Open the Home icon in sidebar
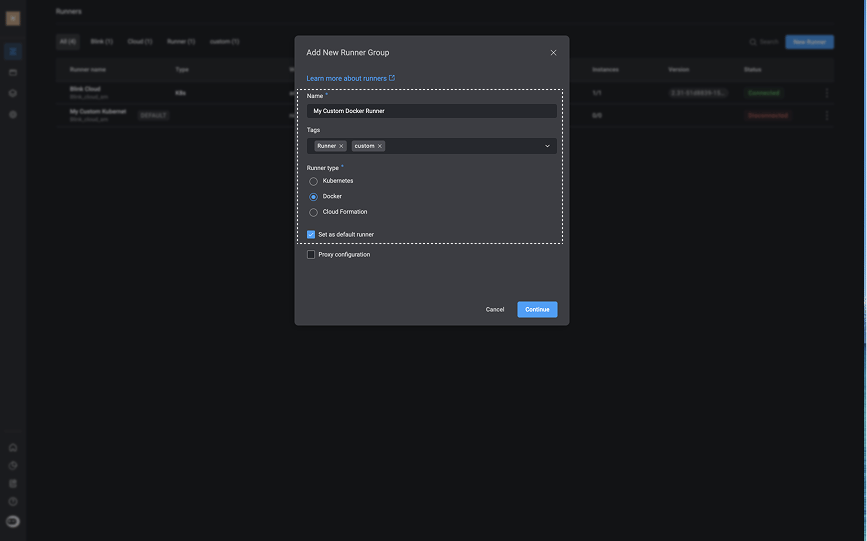The height and width of the screenshot is (541, 867). point(13,448)
